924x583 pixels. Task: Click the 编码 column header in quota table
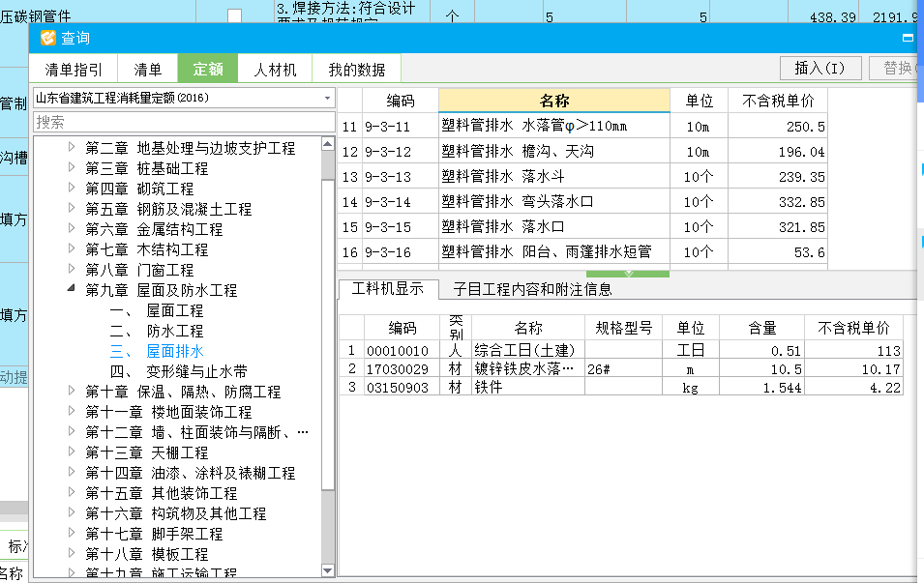(401, 101)
